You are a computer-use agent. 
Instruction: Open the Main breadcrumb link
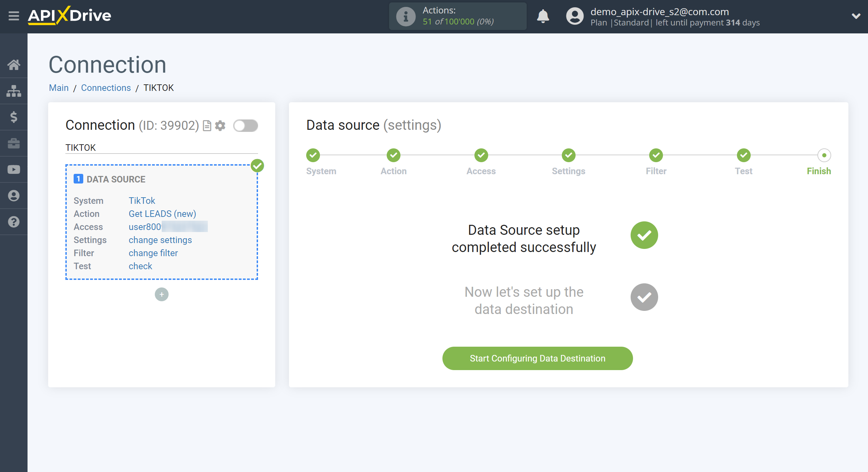coord(58,88)
